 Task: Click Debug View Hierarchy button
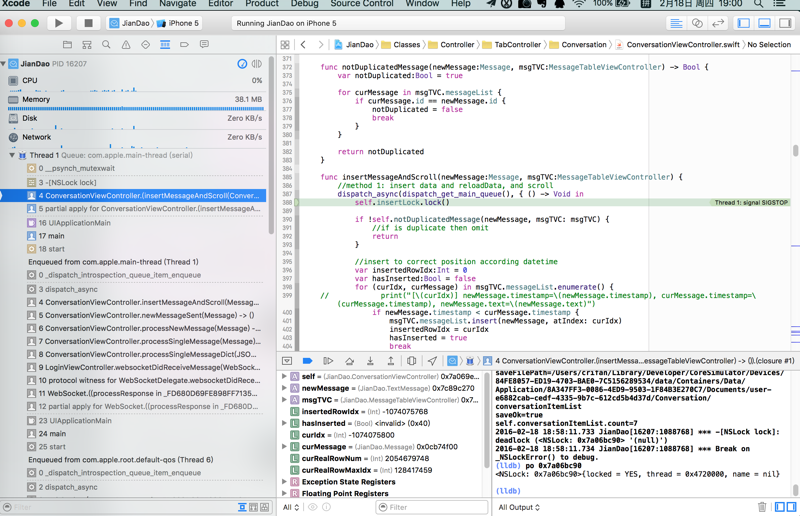(412, 361)
